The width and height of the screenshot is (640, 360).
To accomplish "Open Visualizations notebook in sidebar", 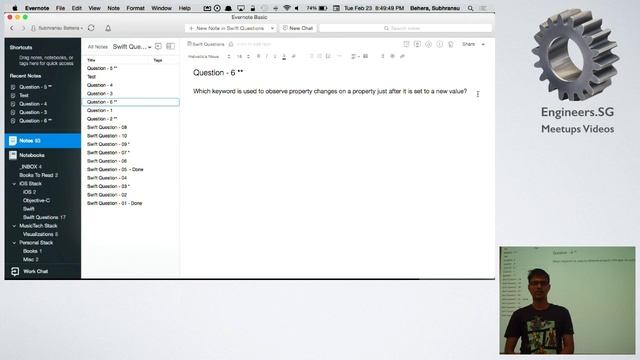I will [x=40, y=234].
